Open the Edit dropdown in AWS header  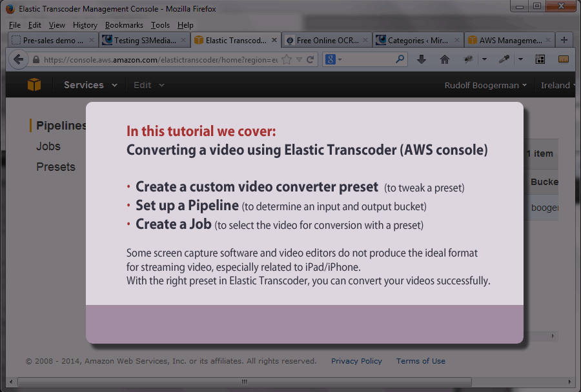coord(148,85)
